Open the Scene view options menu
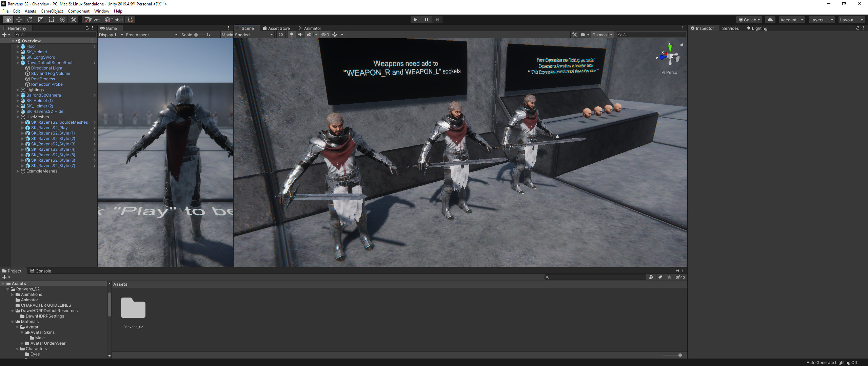868x366 pixels. [x=683, y=28]
